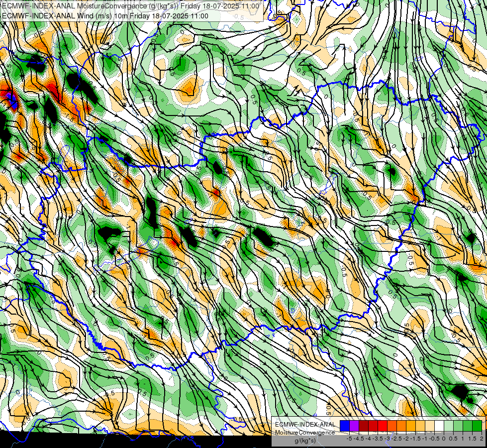Click the 1.5 legend tick label
Viewport: 487px width, 448px height.
[472, 439]
